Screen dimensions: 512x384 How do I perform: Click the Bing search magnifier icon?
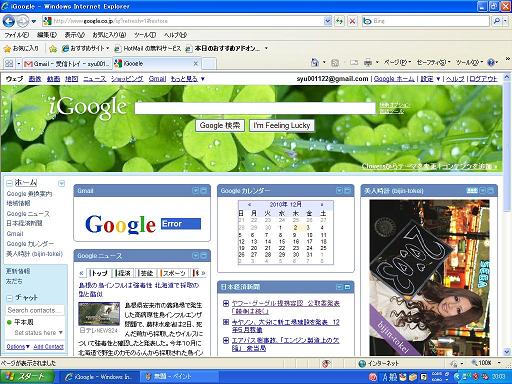click(497, 21)
